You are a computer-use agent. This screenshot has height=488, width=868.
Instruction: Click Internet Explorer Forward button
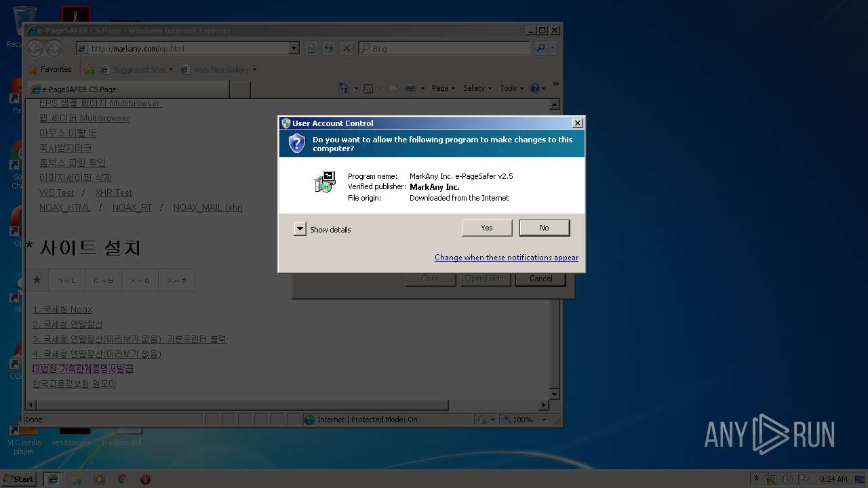point(54,48)
